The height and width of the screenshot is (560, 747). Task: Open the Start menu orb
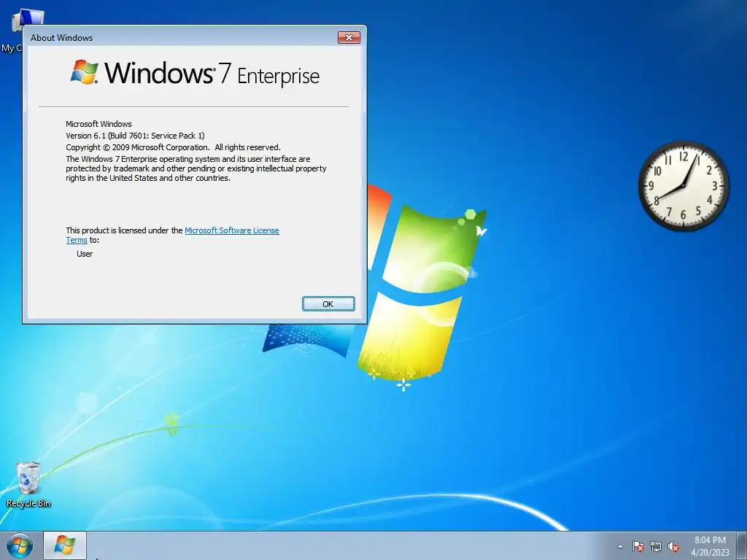coord(20,545)
